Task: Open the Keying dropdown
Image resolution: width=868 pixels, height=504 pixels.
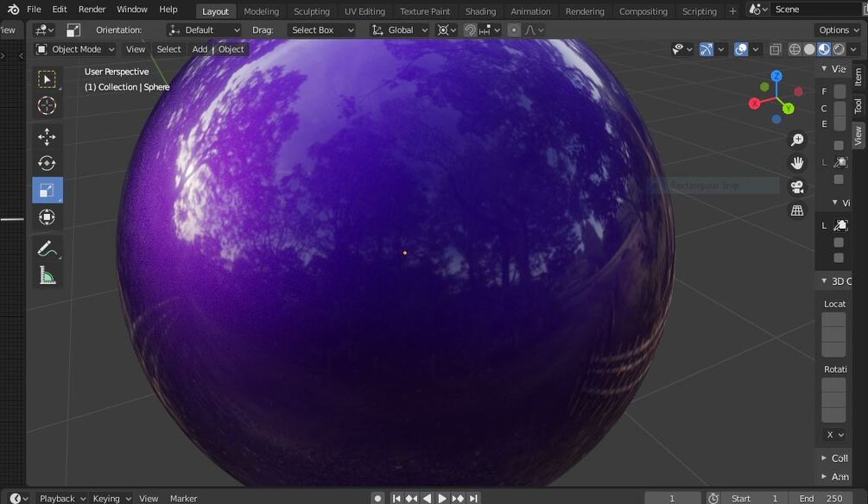Action: pyautogui.click(x=111, y=499)
